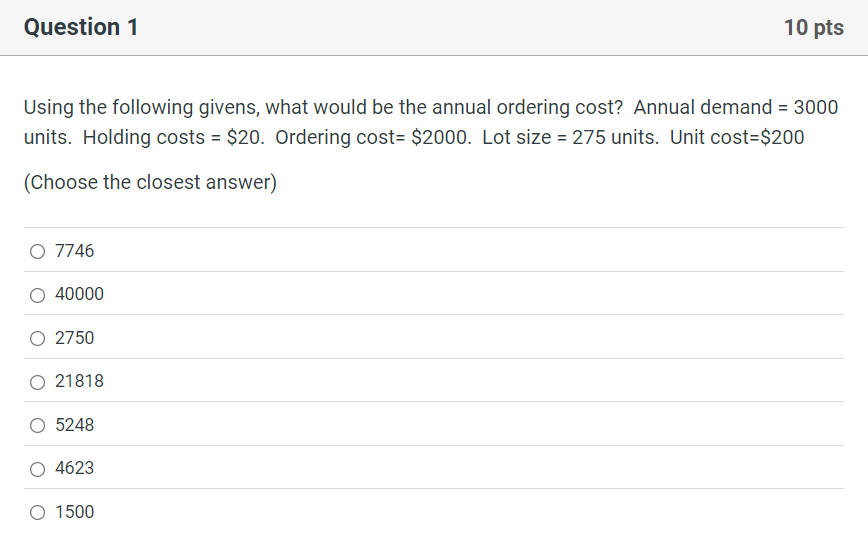Click the Choose the closest answer note
868x553 pixels.
pyautogui.click(x=150, y=182)
